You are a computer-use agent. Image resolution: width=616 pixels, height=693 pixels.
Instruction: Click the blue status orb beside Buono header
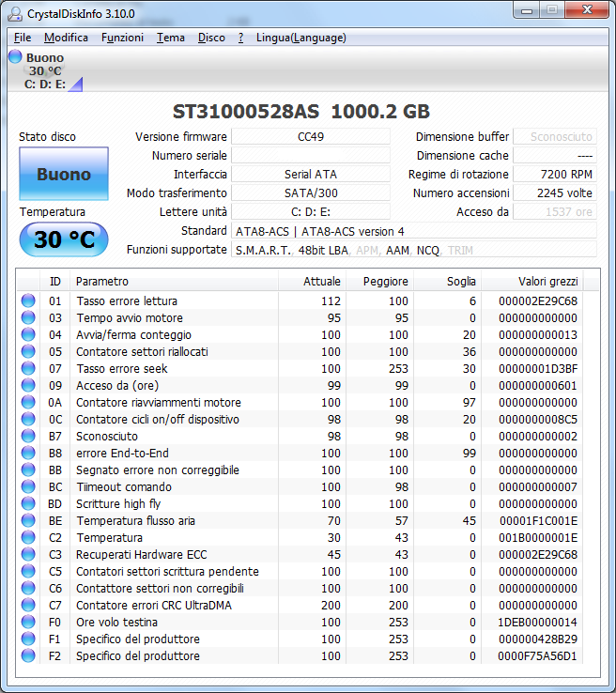(x=15, y=56)
